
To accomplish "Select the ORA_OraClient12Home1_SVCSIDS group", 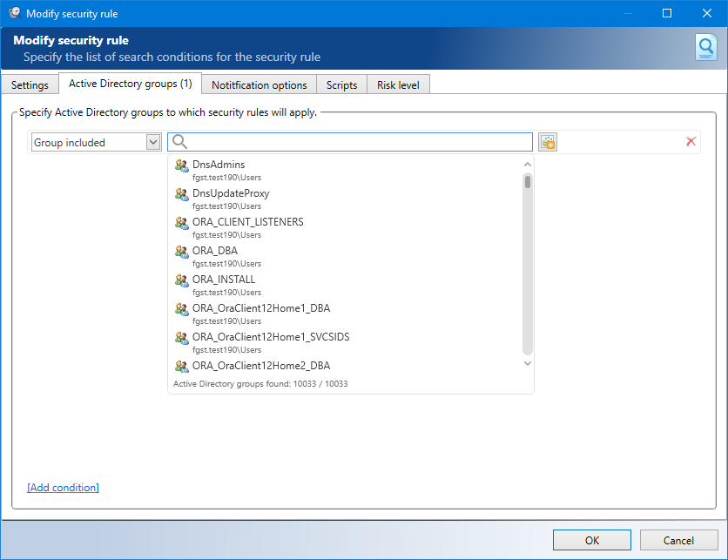I will [x=346, y=343].
